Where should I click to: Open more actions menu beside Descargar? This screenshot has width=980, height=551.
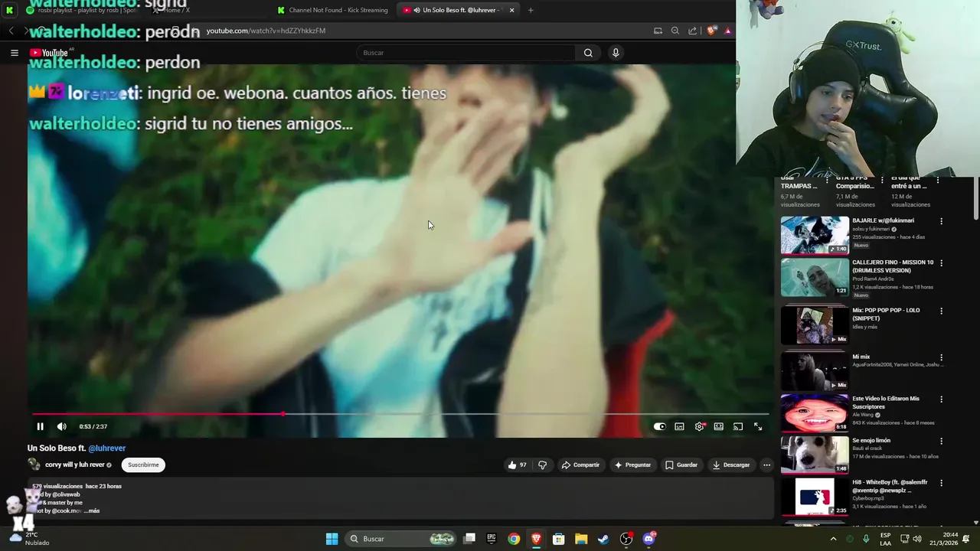tap(766, 465)
